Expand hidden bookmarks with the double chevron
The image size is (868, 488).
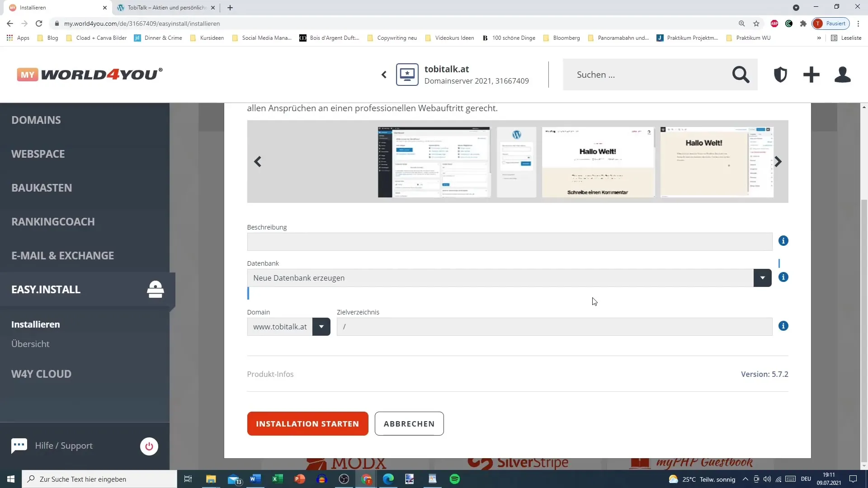coord(819,38)
